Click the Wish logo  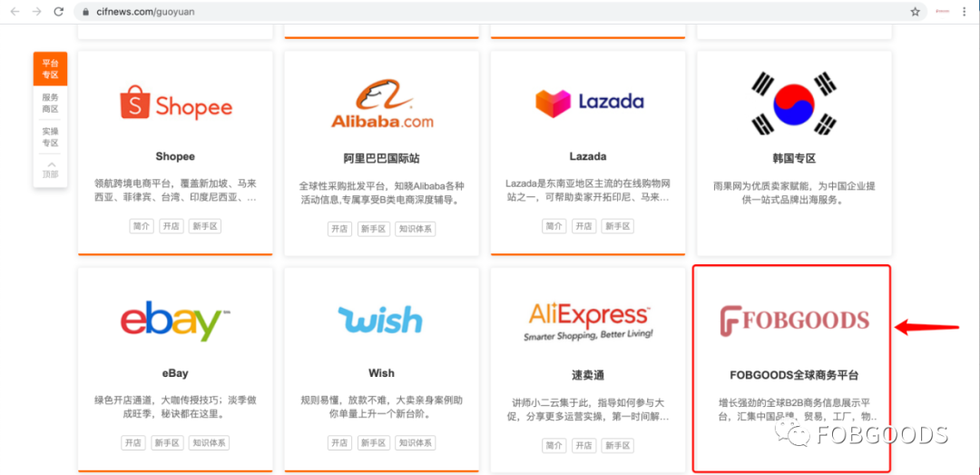point(380,319)
